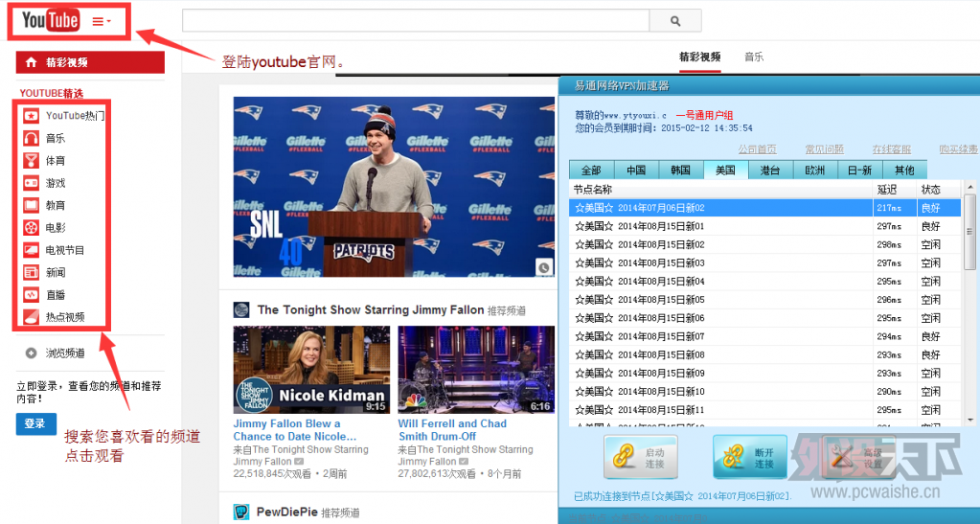Open 常见问题 link in the VPN window
Screen dimensions: 980x524
pos(825,149)
